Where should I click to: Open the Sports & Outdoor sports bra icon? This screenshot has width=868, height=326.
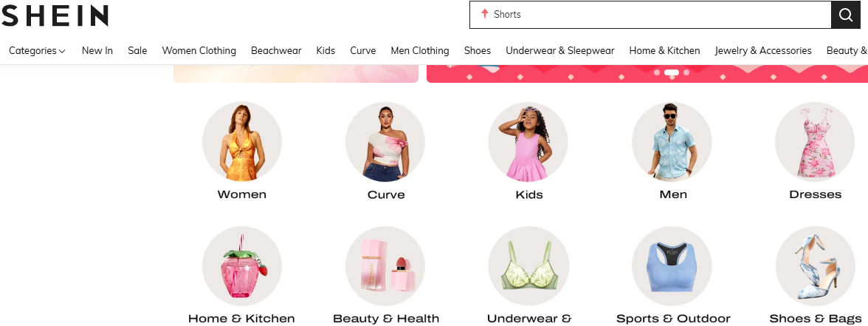pos(672,266)
